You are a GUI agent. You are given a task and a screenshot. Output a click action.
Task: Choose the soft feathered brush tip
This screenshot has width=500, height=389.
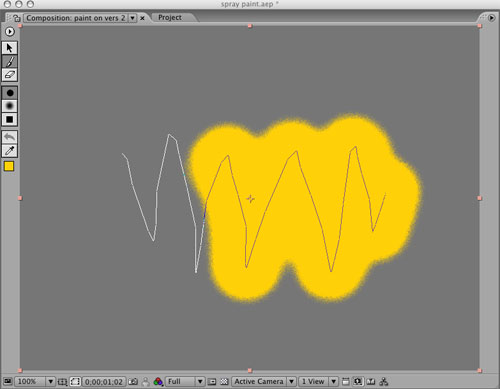10,106
